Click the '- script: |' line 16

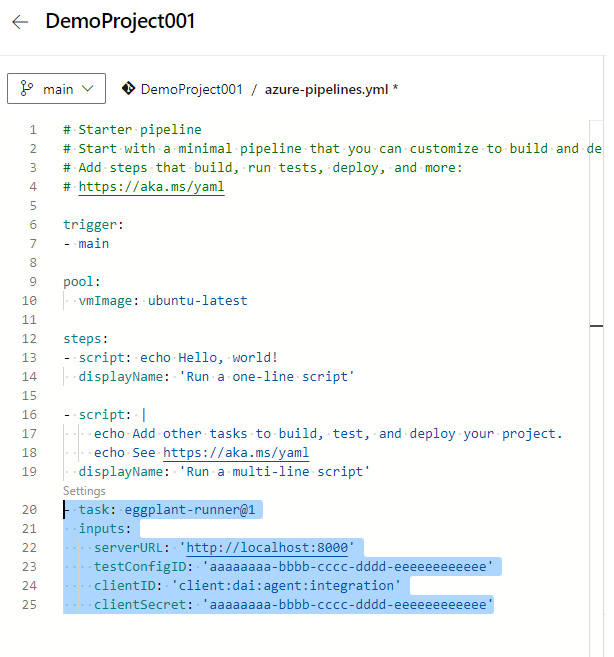point(104,414)
